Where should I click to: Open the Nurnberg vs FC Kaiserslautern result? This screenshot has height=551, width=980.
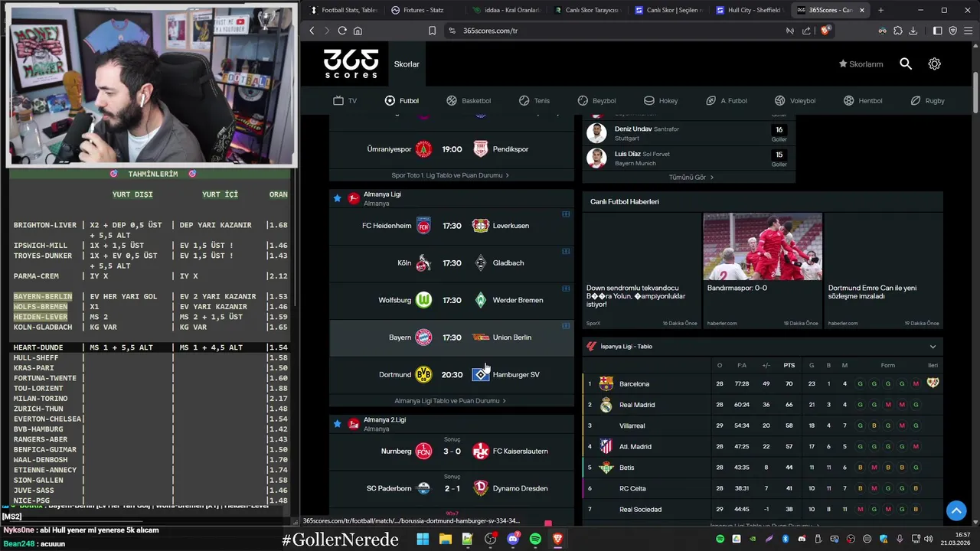click(x=452, y=451)
